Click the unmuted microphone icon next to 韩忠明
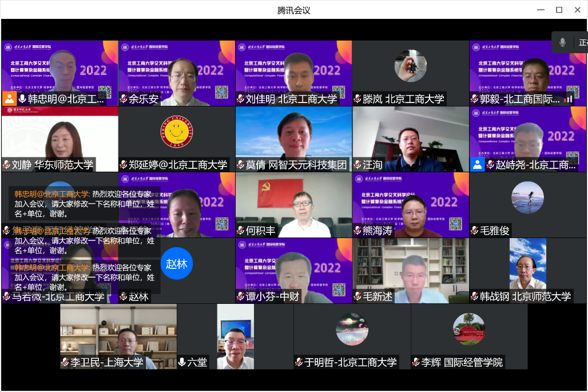Viewport: 588px width, 392px height. pyautogui.click(x=23, y=99)
